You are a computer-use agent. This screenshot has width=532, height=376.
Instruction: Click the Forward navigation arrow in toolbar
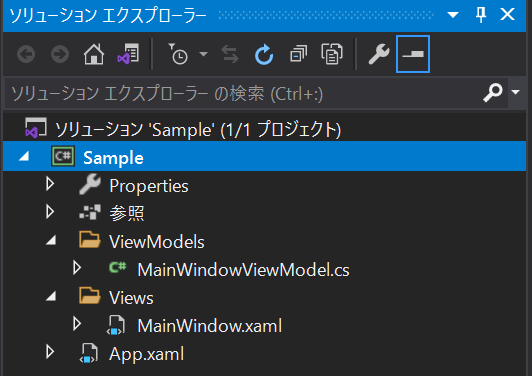(60, 54)
